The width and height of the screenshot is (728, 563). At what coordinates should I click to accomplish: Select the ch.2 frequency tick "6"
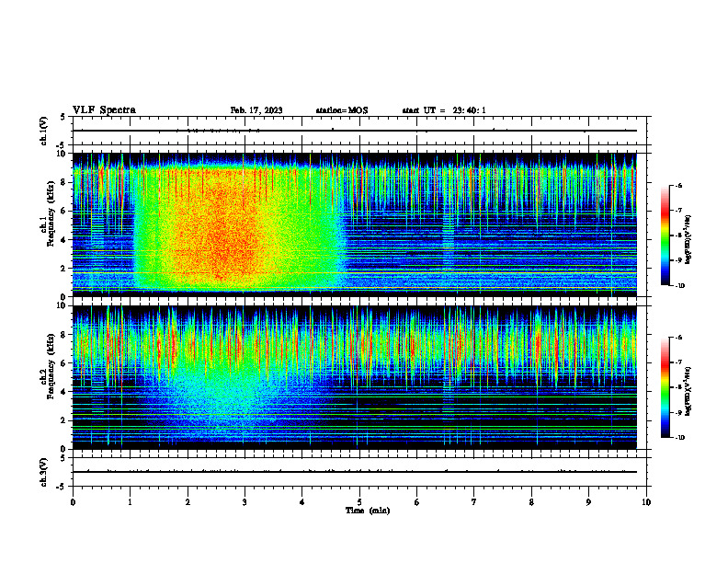click(63, 363)
